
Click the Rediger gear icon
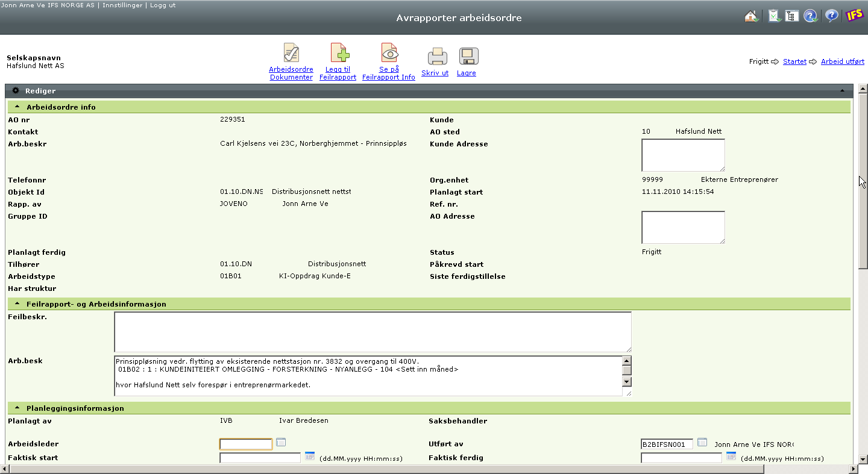[x=16, y=90]
